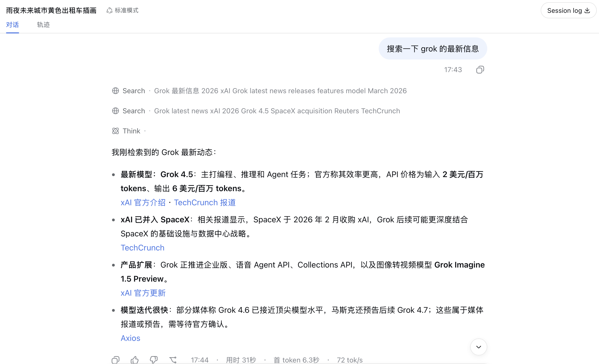Click the title 雨夜未来城市黄色出租车插画

click(x=51, y=10)
